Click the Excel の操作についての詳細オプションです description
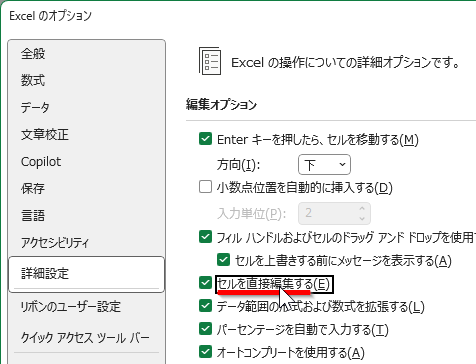 click(x=345, y=62)
